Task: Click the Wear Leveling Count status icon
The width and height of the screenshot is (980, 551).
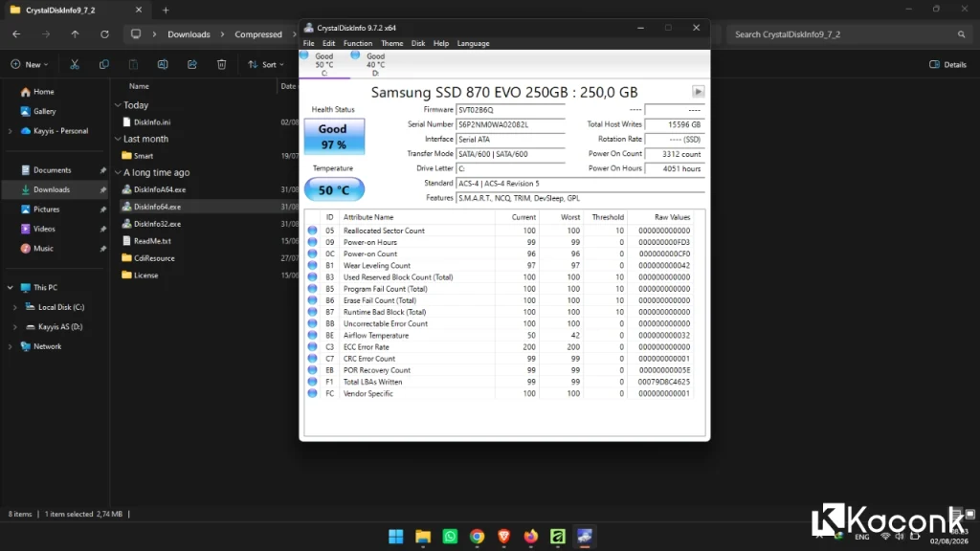Action: (x=313, y=266)
